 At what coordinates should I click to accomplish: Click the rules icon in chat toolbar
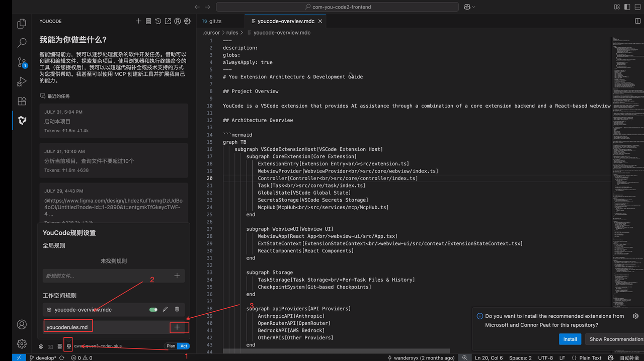point(68,346)
